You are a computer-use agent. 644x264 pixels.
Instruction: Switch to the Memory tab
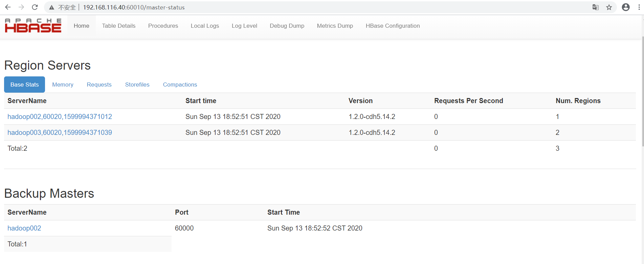(x=63, y=85)
